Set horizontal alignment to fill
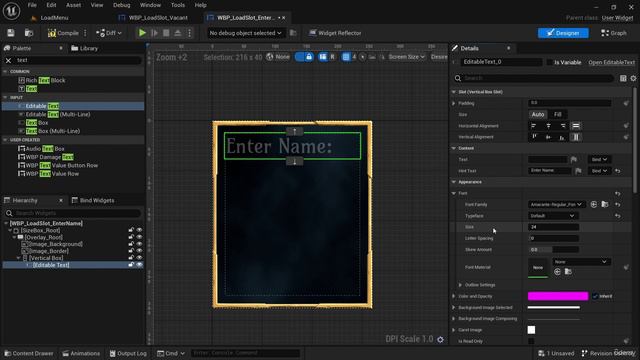Image resolution: width=640 pixels, height=360 pixels. [x=576, y=126]
